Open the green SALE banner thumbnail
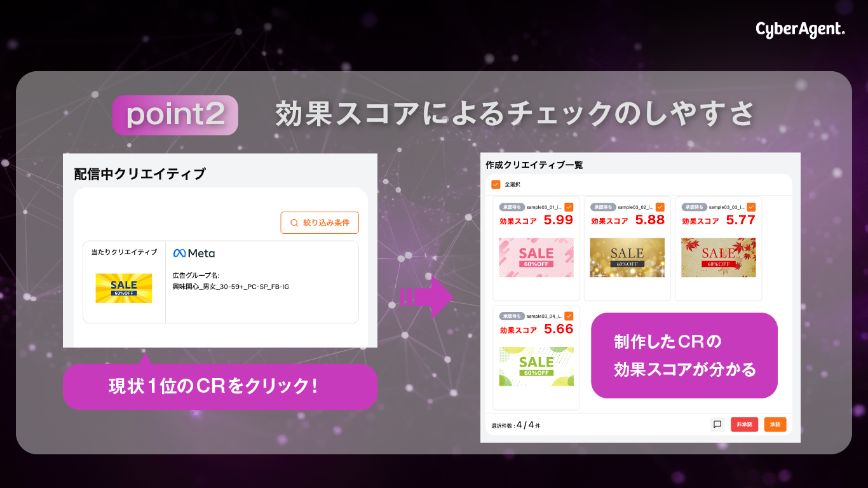 [536, 366]
